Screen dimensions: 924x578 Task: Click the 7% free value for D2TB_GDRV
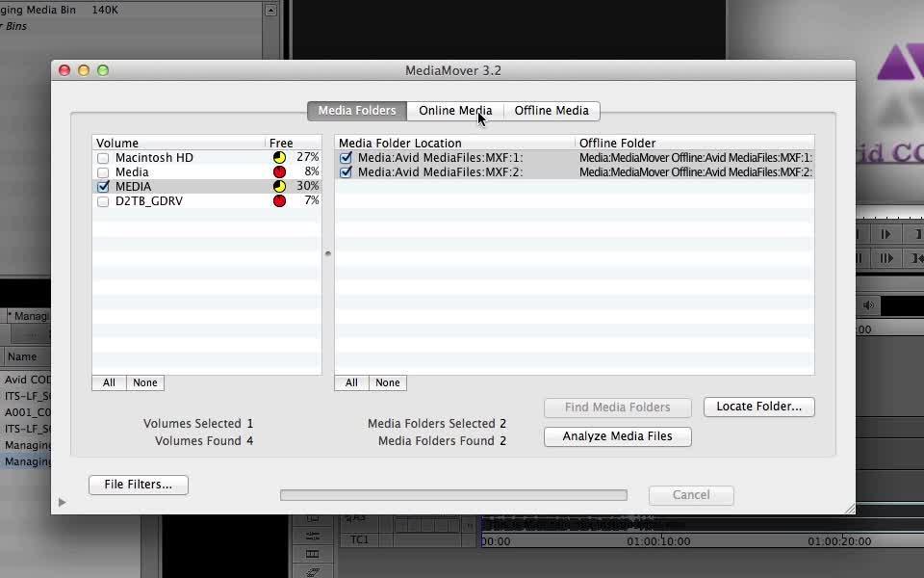point(312,200)
